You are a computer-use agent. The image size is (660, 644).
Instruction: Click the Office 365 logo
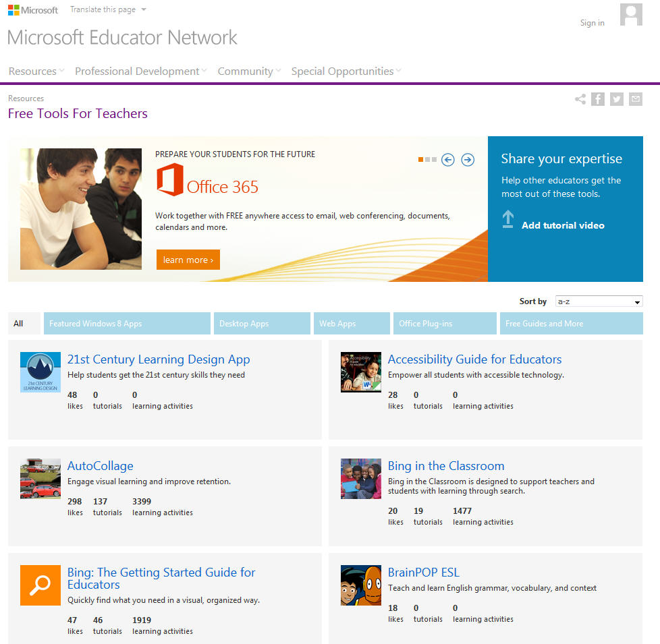coord(207,180)
